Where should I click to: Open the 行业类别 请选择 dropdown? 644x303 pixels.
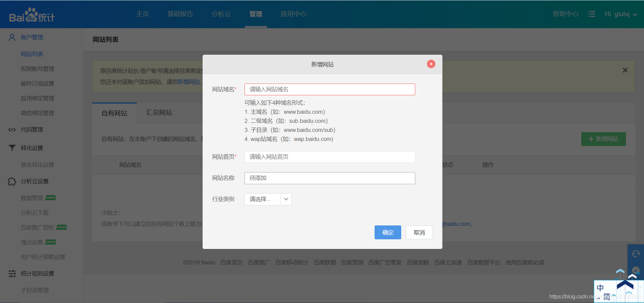(268, 199)
